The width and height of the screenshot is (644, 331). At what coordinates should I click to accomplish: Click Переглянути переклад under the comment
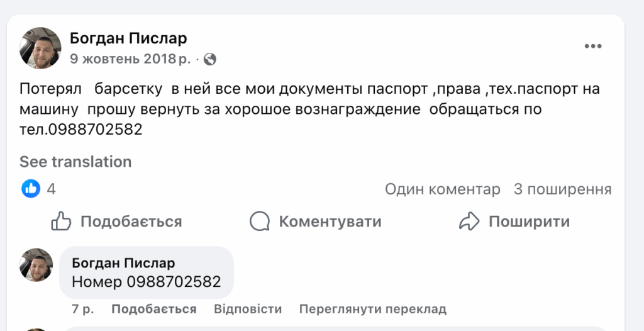[x=372, y=309]
